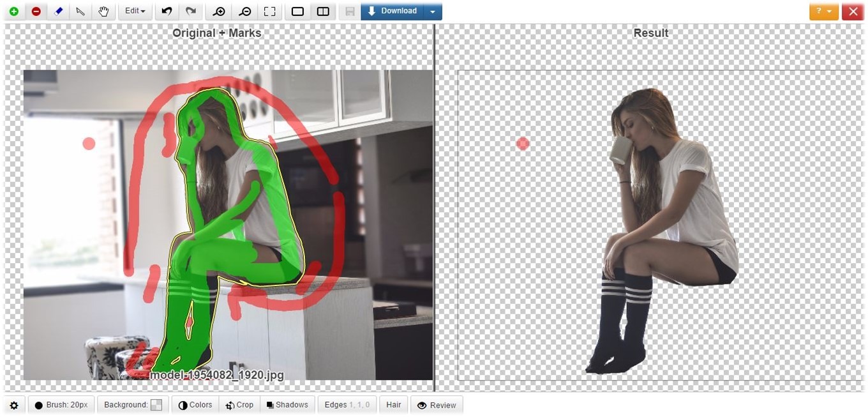Screen dimensions: 868x417
Task: Click the grayed-out Save floppy icon
Action: click(349, 11)
